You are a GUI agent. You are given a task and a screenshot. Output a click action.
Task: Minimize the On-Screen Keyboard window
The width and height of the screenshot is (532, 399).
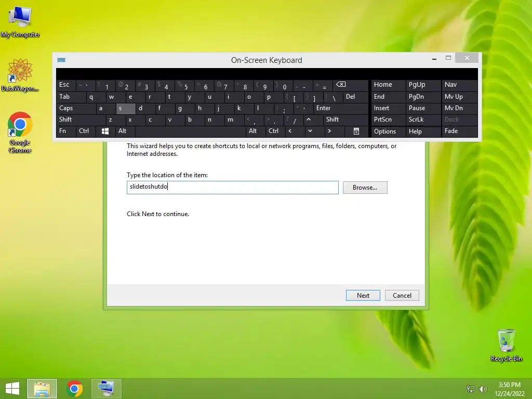pyautogui.click(x=434, y=59)
